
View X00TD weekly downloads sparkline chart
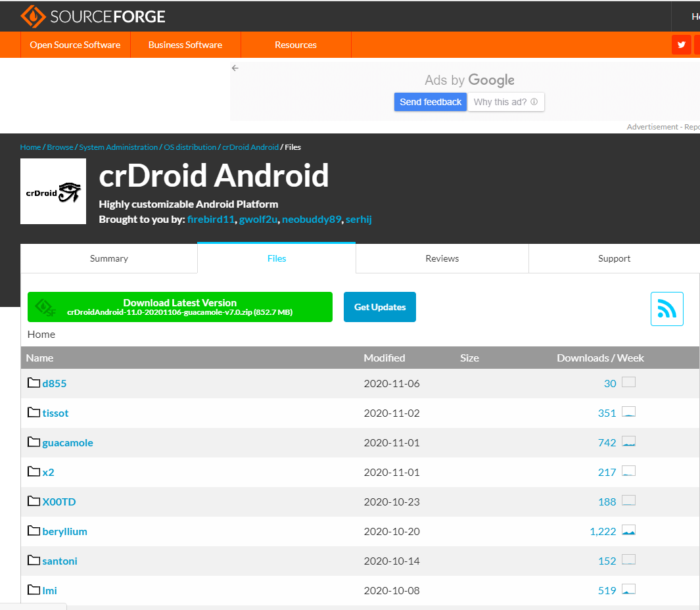628,500
